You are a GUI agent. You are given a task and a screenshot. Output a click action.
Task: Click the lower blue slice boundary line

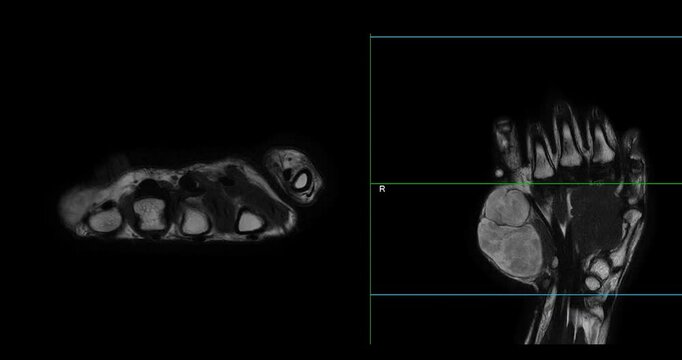(526, 295)
